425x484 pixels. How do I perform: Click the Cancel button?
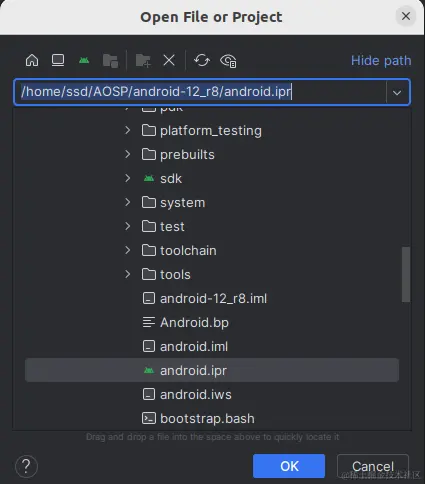373,466
